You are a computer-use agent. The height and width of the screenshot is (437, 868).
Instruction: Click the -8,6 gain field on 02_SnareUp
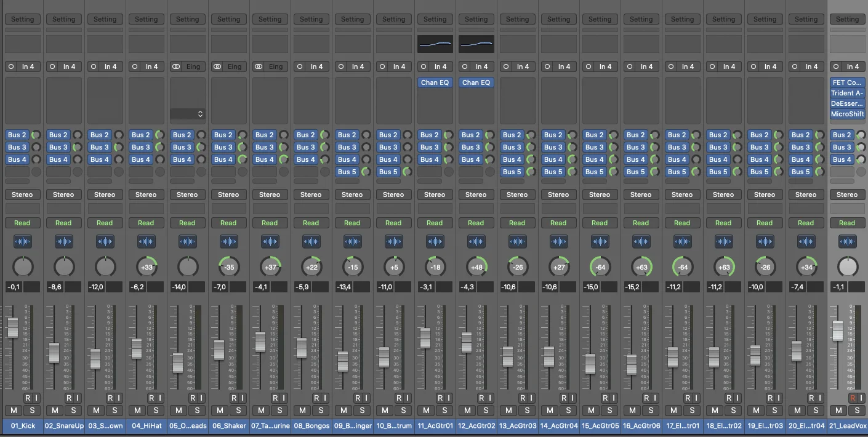click(55, 287)
